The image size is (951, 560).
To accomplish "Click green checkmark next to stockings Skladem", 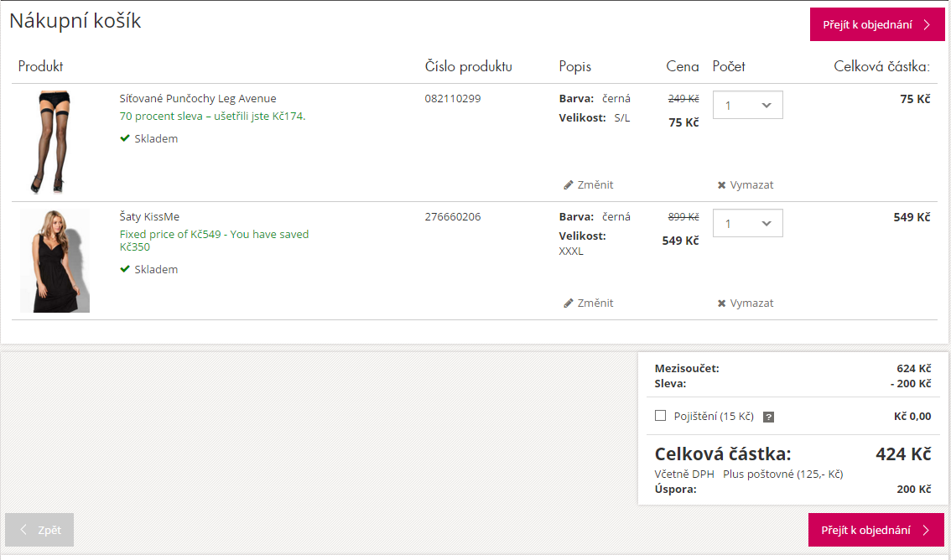I will tap(125, 138).
